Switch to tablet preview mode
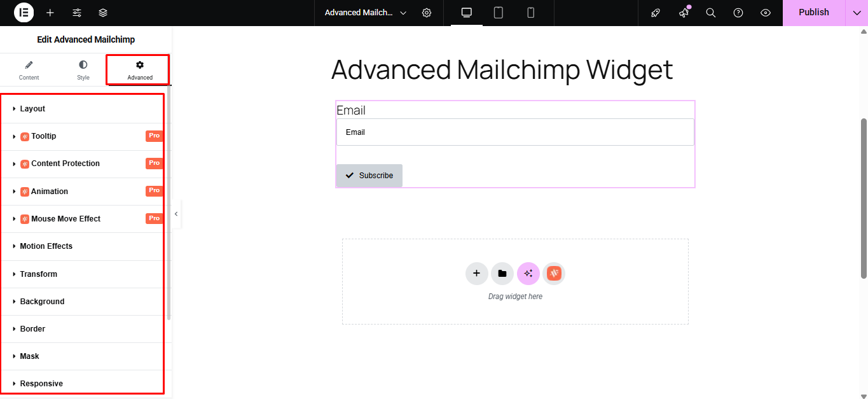Screen dimensions: 868x399 coord(499,13)
